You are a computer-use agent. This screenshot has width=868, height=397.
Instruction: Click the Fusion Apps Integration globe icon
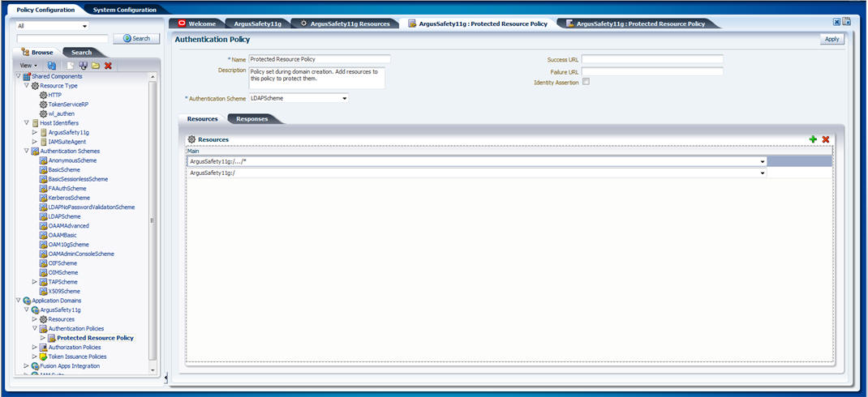click(x=35, y=366)
